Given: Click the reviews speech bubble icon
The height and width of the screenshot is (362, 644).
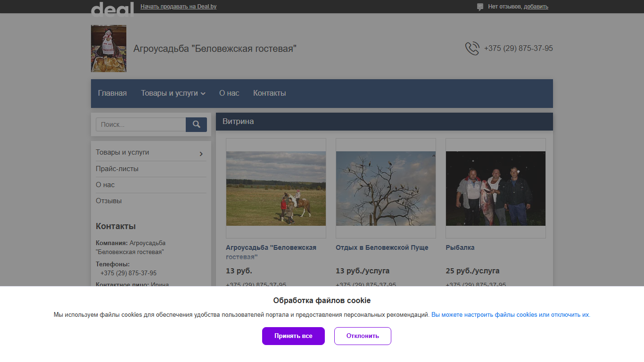Looking at the screenshot, I should pos(480,7).
